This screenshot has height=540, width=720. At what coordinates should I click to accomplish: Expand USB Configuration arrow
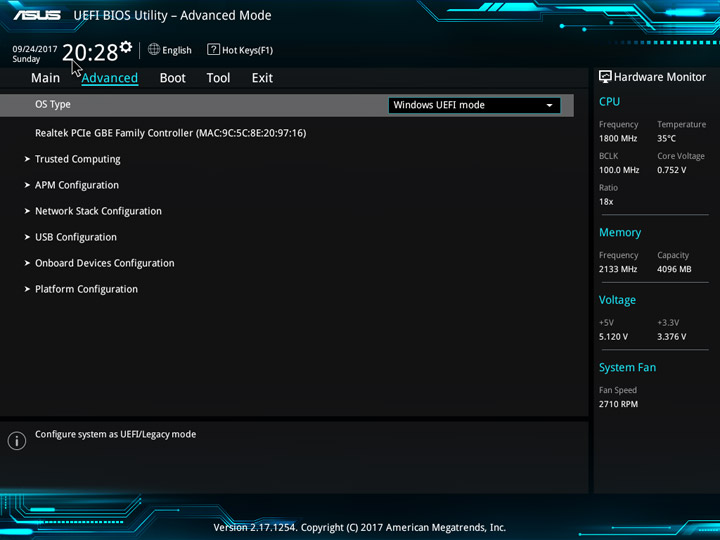pos(27,237)
